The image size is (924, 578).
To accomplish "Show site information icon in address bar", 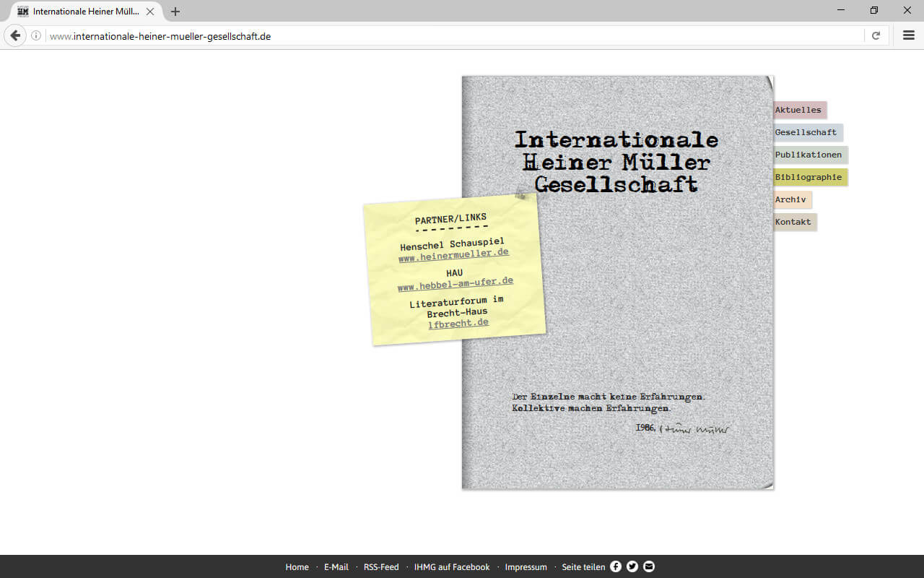I will 36,35.
